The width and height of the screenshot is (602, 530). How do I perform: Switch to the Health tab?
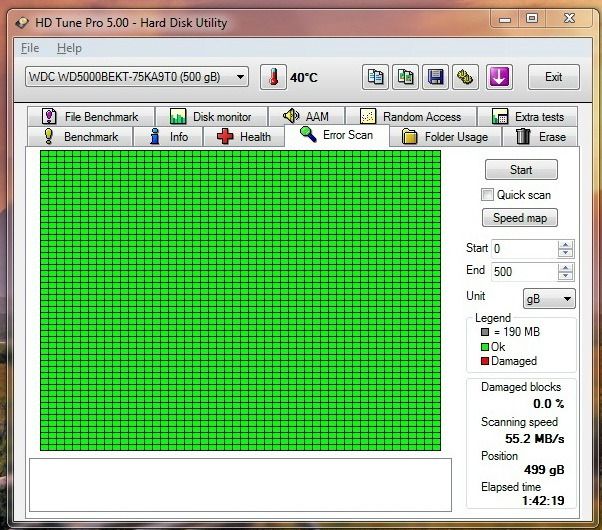244,137
